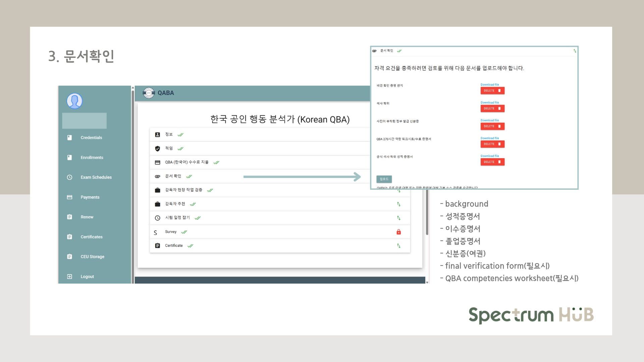The height and width of the screenshot is (362, 644).
Task: Download file for 석사 학위
Action: coord(489,103)
